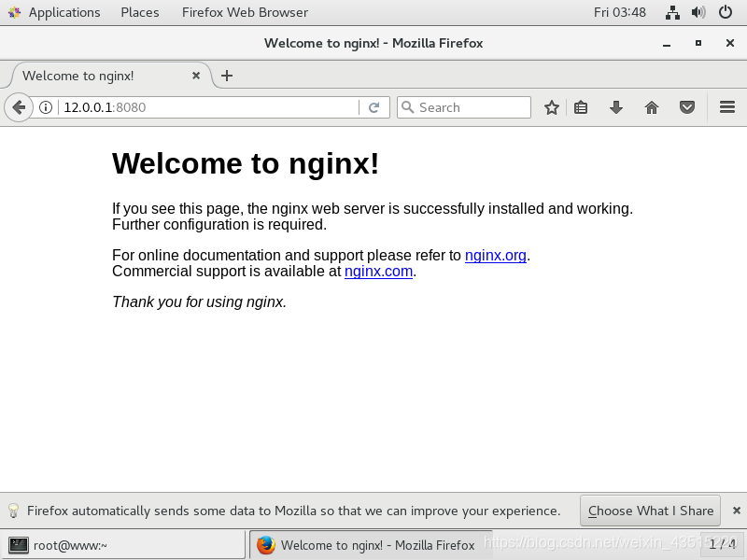This screenshot has width=747, height=560.
Task: Open the power menu icon
Action: point(726,12)
